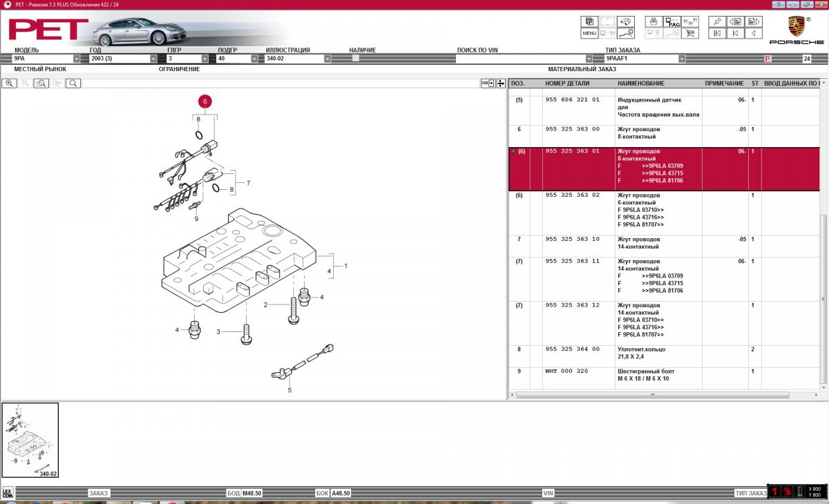Viewport: 829px width, 504px height.
Task: Click the printer icon in the toolbar
Action: (653, 21)
